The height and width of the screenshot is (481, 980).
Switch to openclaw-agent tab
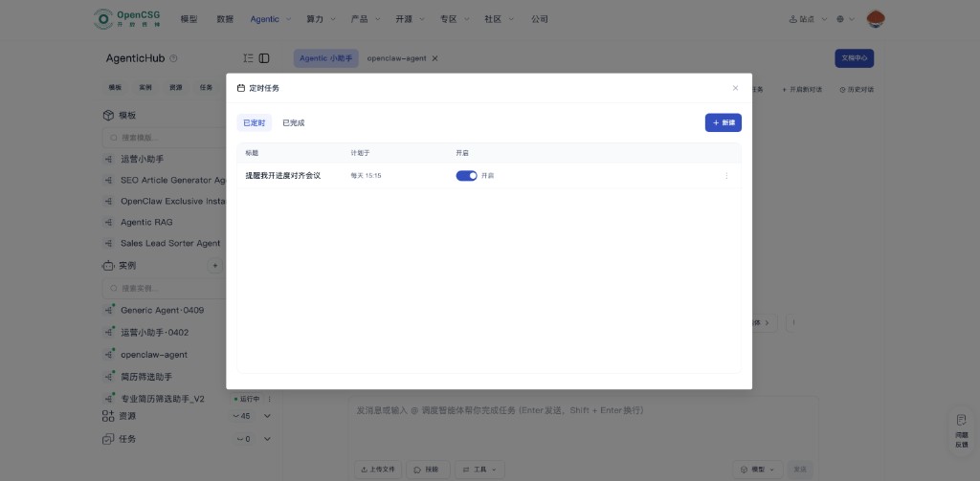pyautogui.click(x=396, y=58)
